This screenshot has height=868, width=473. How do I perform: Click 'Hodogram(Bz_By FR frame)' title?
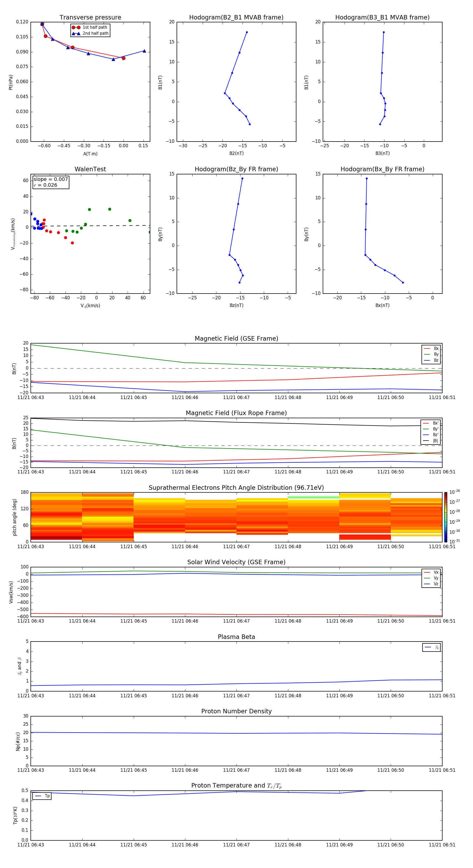[236, 169]
